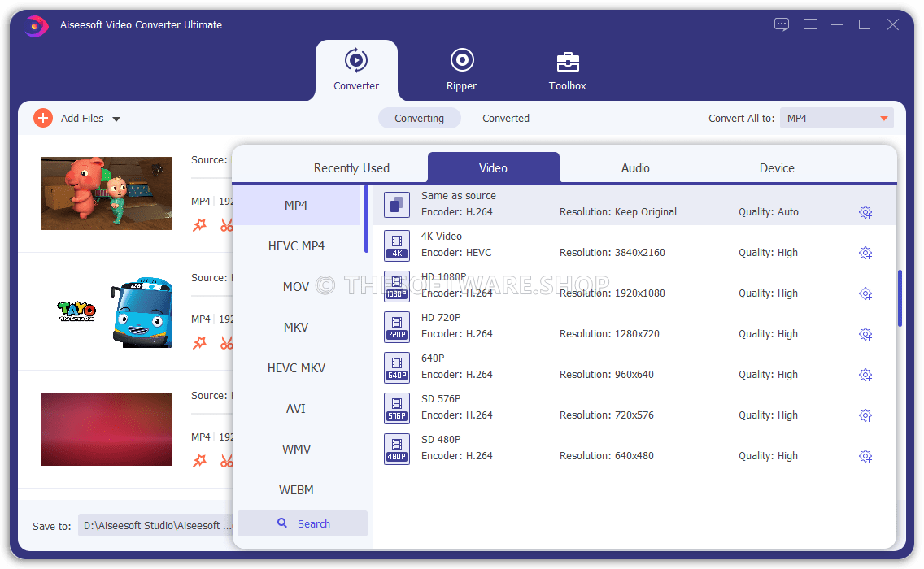Viewport: 924px width, 569px height.
Task: Choose HEVC MKV format
Action: click(296, 367)
